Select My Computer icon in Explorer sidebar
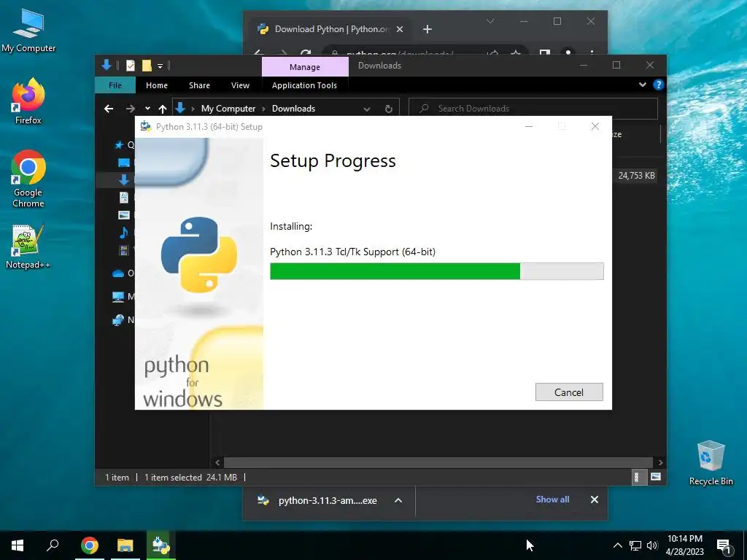Image resolution: width=747 pixels, height=560 pixels. tap(118, 297)
